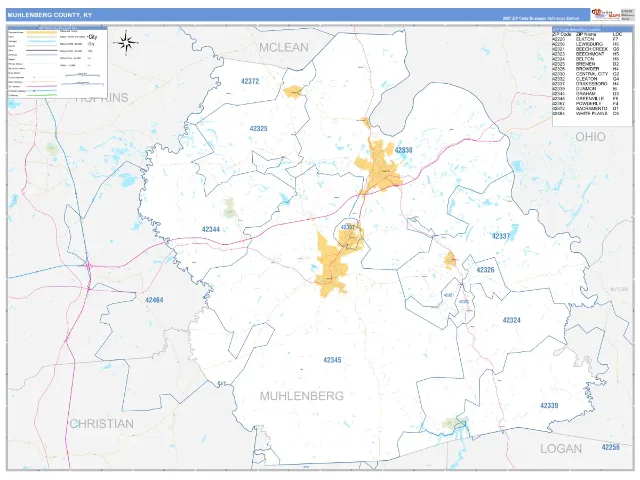Click the GREENVILLE row in ZIP index

[x=586, y=99]
